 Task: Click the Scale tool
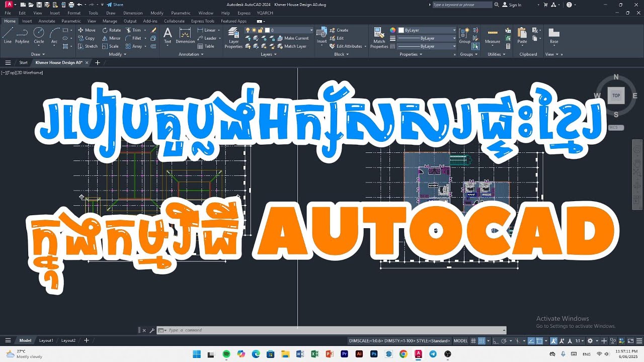(110, 46)
